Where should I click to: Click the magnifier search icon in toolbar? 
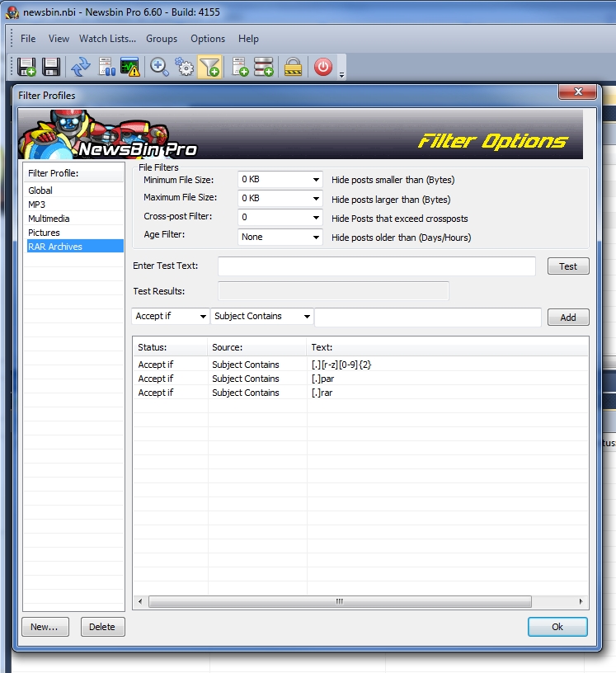[159, 67]
